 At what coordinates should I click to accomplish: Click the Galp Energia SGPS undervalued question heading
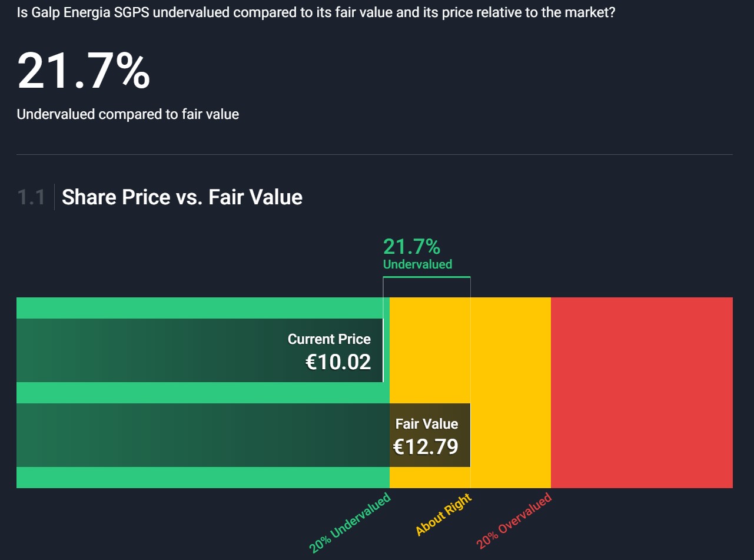(315, 12)
